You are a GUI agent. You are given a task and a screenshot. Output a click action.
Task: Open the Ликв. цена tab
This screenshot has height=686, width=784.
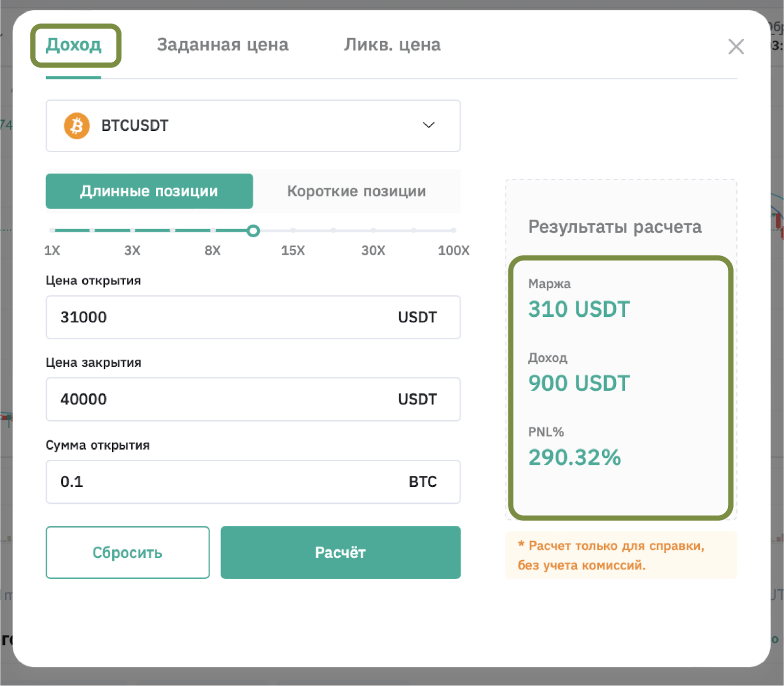[x=392, y=45]
